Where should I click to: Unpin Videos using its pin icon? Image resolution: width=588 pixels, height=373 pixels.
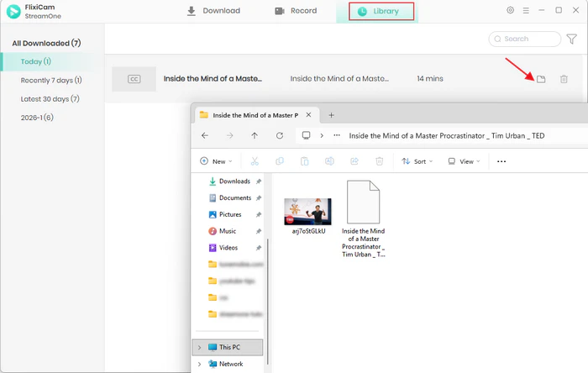259,248
